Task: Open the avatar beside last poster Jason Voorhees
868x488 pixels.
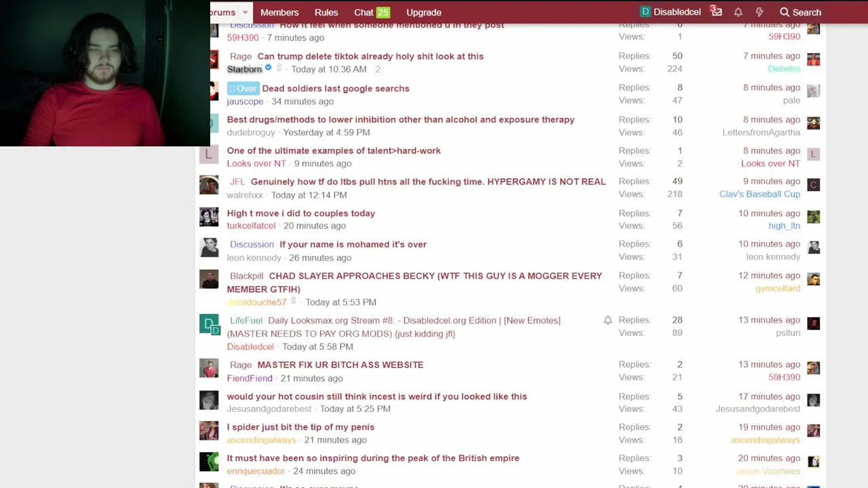Action: click(x=814, y=462)
